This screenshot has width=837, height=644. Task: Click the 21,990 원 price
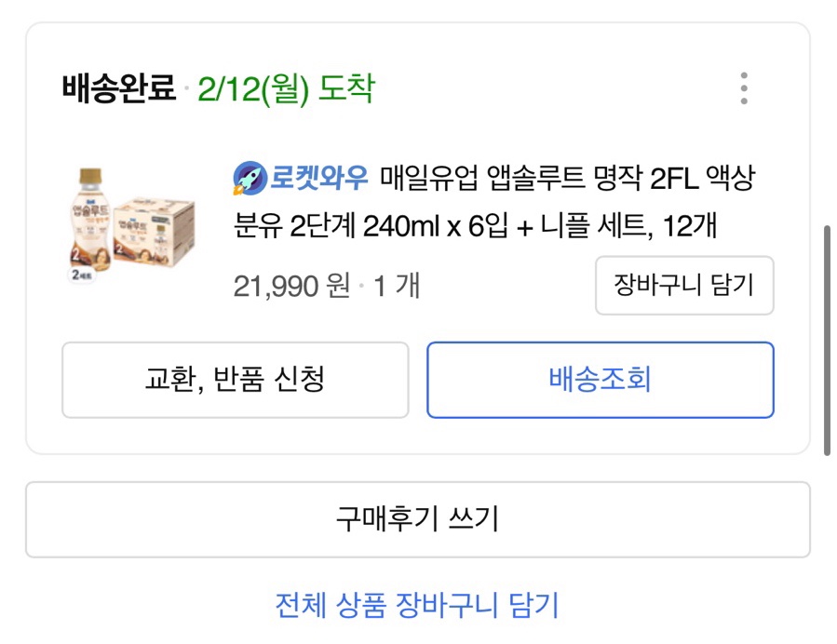tap(290, 286)
